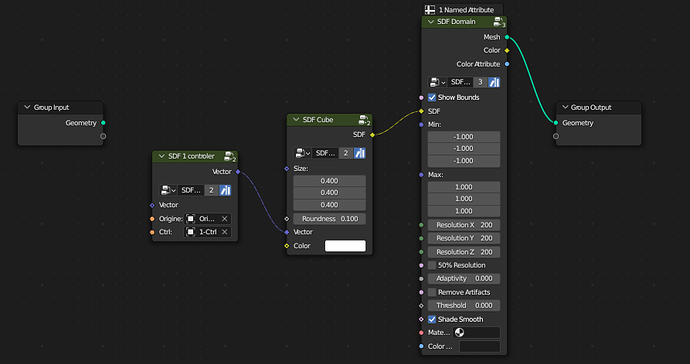Click the Adaptivity slider field
The width and height of the screenshot is (690, 364).
[x=464, y=278]
